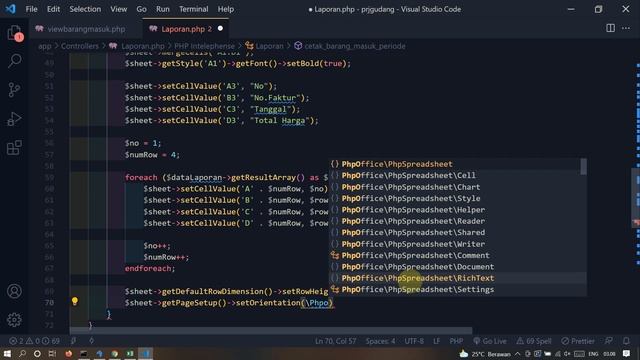Open the Run menu
Screen dimensions: 640x360
[x=162, y=9]
